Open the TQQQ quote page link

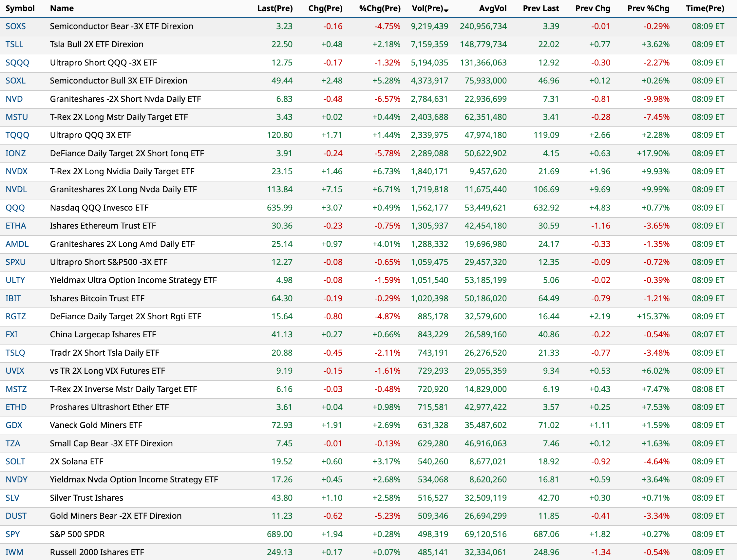[x=17, y=135]
